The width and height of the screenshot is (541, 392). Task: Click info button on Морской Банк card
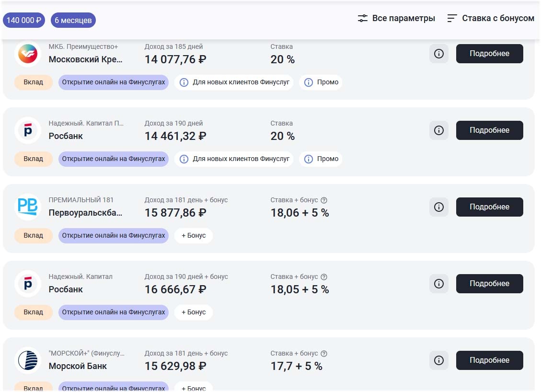click(x=438, y=360)
